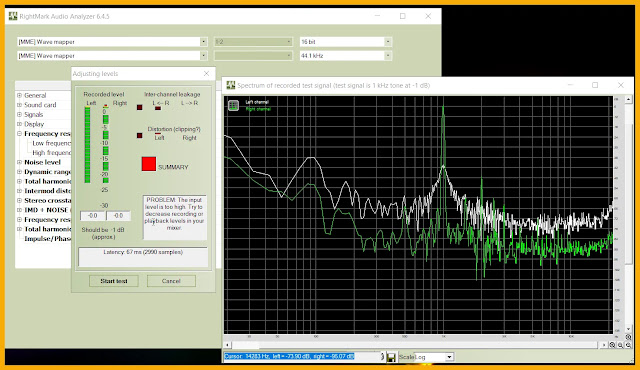The height and width of the screenshot is (370, 640).
Task: Expand the Signals tree node
Action: pos(19,114)
